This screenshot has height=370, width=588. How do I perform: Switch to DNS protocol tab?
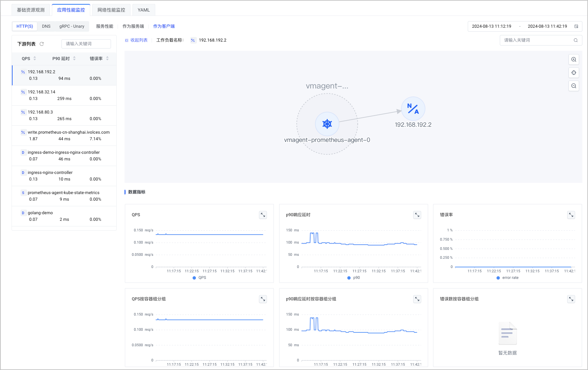(x=46, y=26)
